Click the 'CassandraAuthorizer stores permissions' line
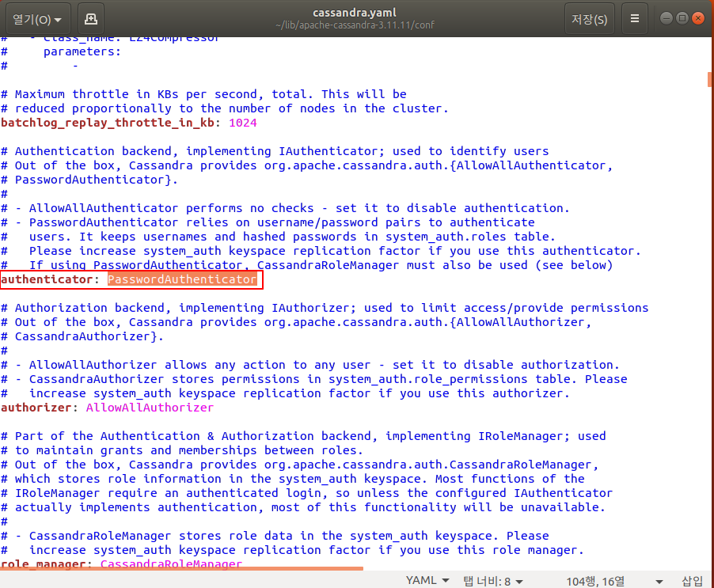714x588 pixels. click(313, 379)
